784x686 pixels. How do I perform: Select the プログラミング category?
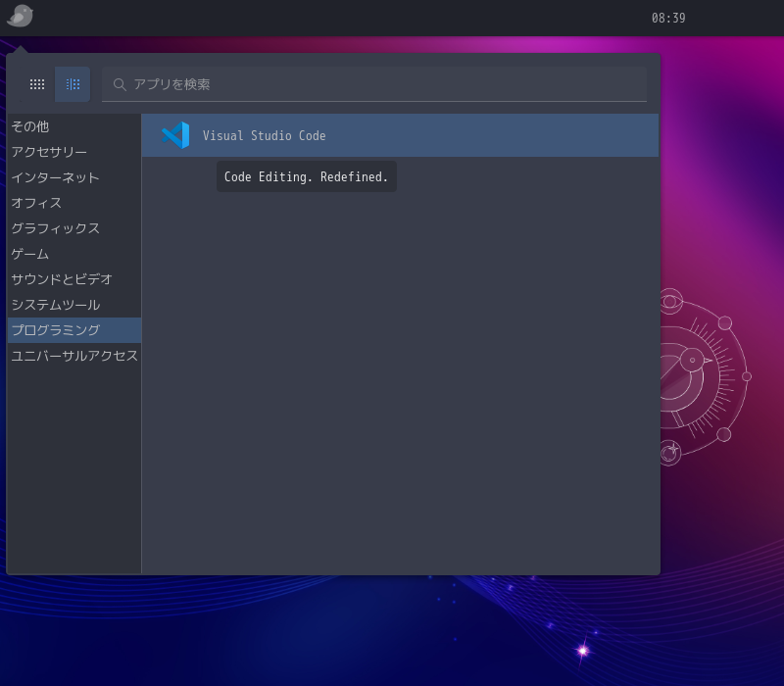[x=74, y=330]
